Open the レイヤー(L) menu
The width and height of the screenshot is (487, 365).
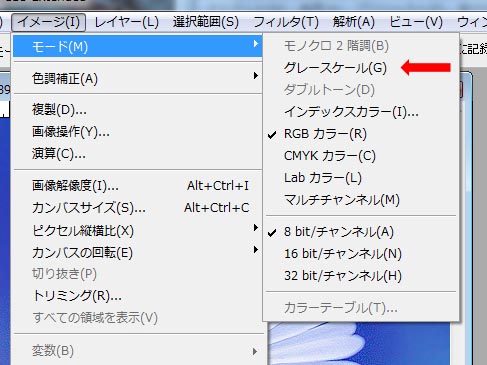(x=126, y=22)
